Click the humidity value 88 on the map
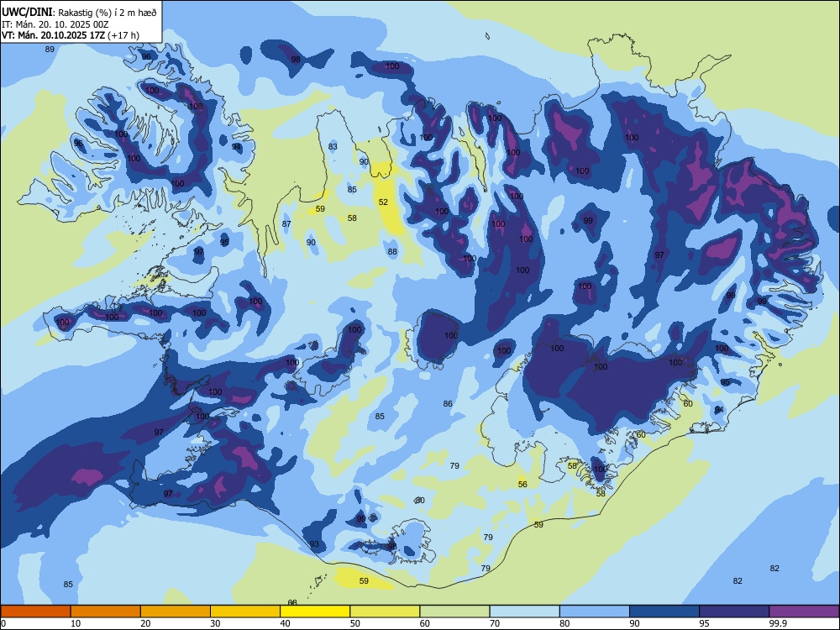Screen dimensions: 840x630 coord(392,252)
